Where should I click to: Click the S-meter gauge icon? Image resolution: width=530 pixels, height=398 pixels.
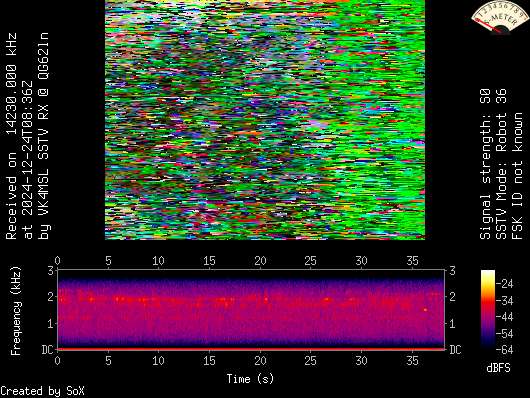click(500, 17)
